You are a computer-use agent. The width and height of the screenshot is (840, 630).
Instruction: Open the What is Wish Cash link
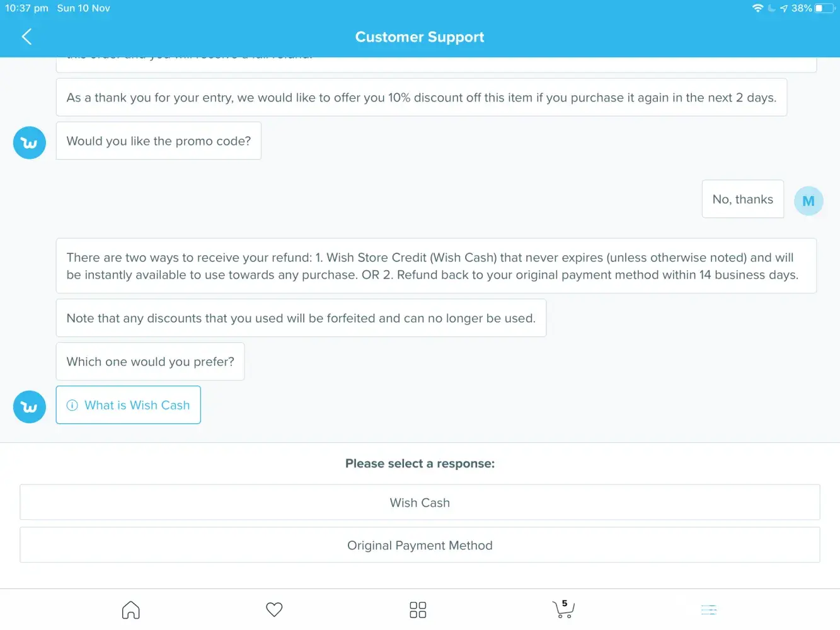[x=137, y=405]
